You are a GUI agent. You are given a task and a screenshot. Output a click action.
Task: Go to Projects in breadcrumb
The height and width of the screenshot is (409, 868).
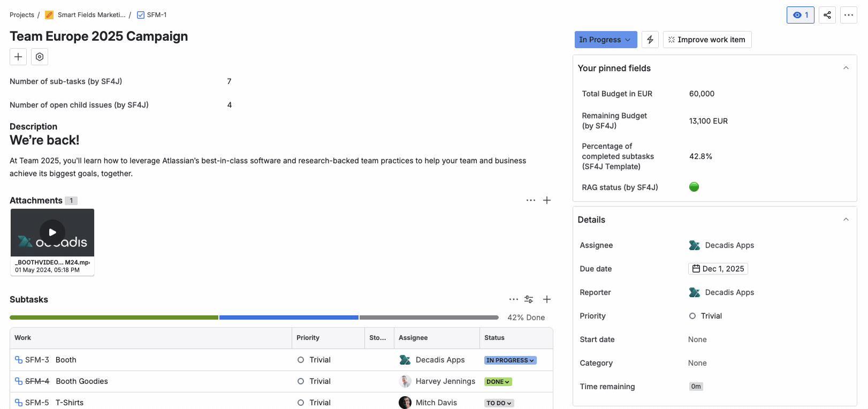click(22, 15)
